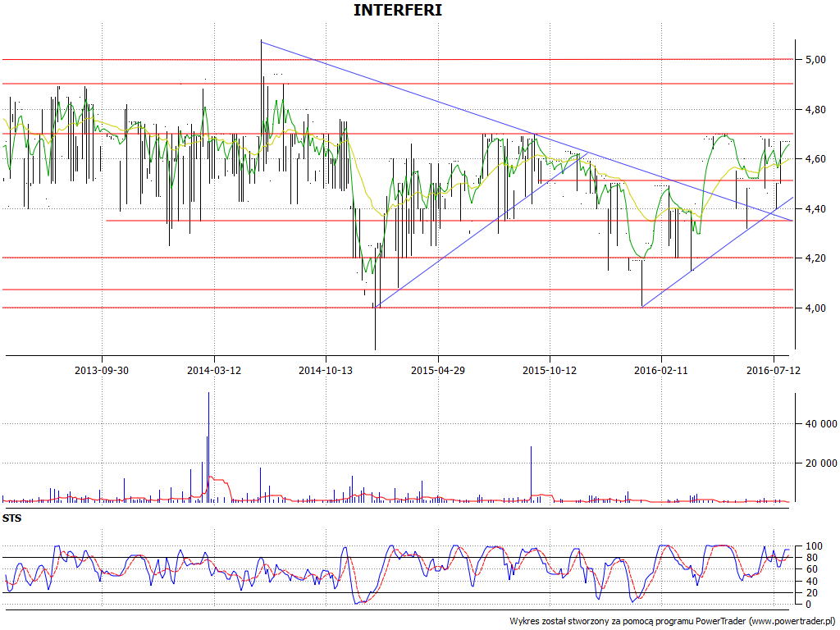
Task: Click the STS indicator label
Action: click(11, 518)
